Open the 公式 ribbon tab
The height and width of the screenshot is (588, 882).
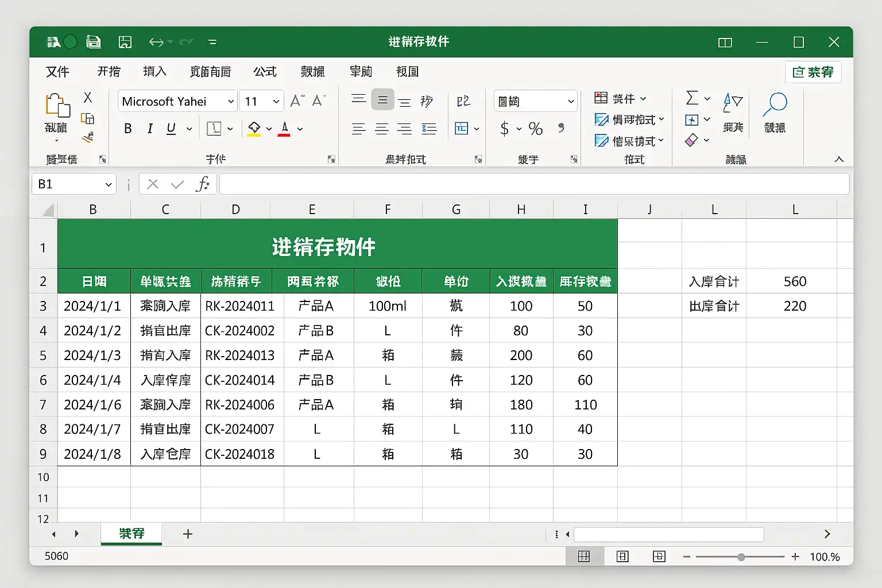click(x=265, y=72)
